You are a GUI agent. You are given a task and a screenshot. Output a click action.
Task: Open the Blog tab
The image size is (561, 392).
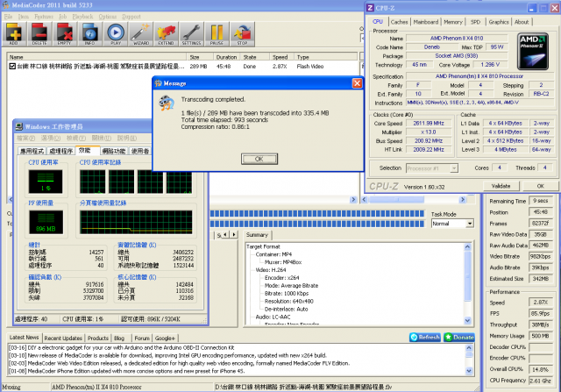click(x=119, y=338)
